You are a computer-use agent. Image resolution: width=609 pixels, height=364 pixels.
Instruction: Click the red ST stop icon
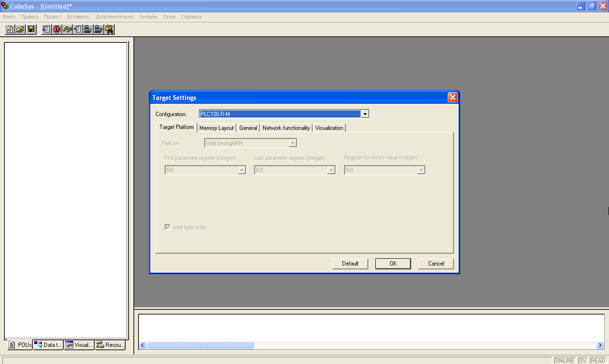tap(57, 30)
